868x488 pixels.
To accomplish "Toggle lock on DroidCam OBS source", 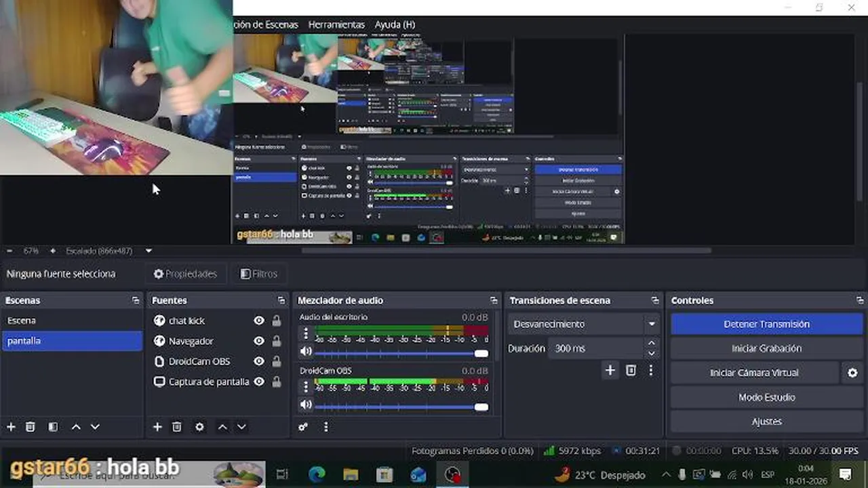I will pyautogui.click(x=276, y=361).
